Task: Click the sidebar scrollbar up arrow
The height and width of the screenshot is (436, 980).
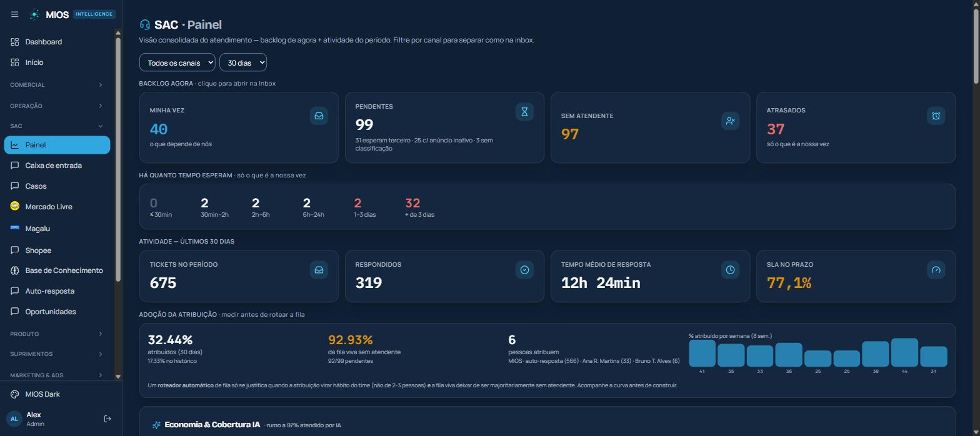Action: (118, 33)
